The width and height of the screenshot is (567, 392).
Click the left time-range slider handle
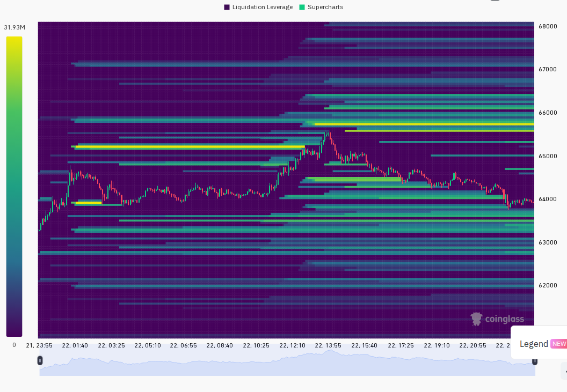tap(40, 360)
